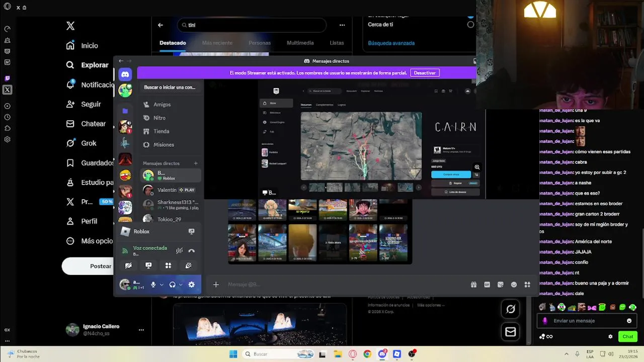The height and width of the screenshot is (362, 644).
Task: Click the green Chat send button
Action: (627, 336)
